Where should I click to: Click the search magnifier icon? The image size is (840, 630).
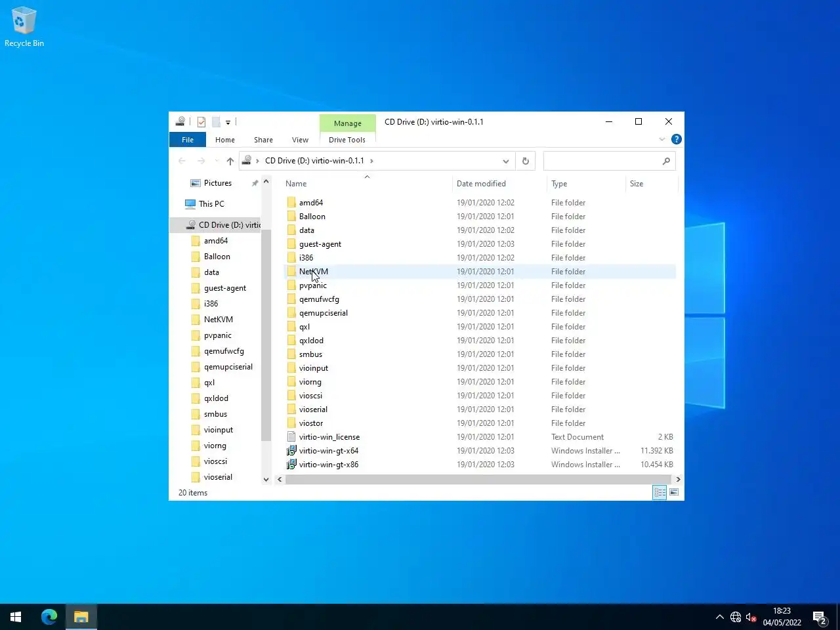pyautogui.click(x=666, y=161)
